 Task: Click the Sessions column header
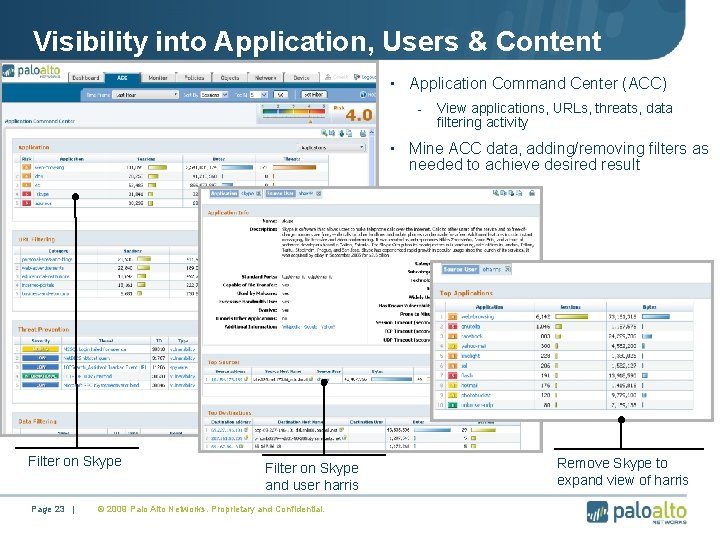point(146,159)
